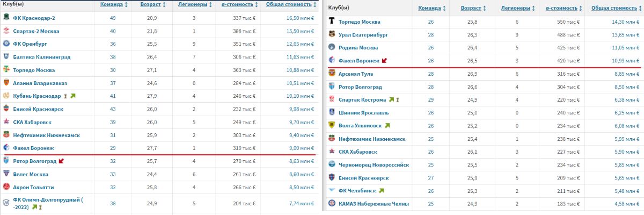Click the Spartak-2 Moscow club logo

6,31
